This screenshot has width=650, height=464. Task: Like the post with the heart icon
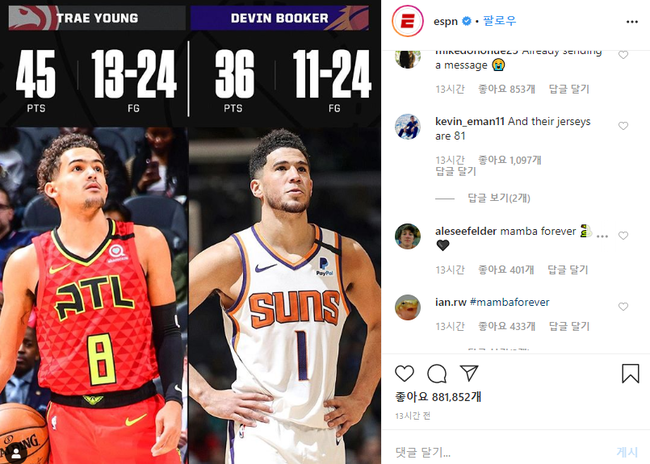click(404, 373)
